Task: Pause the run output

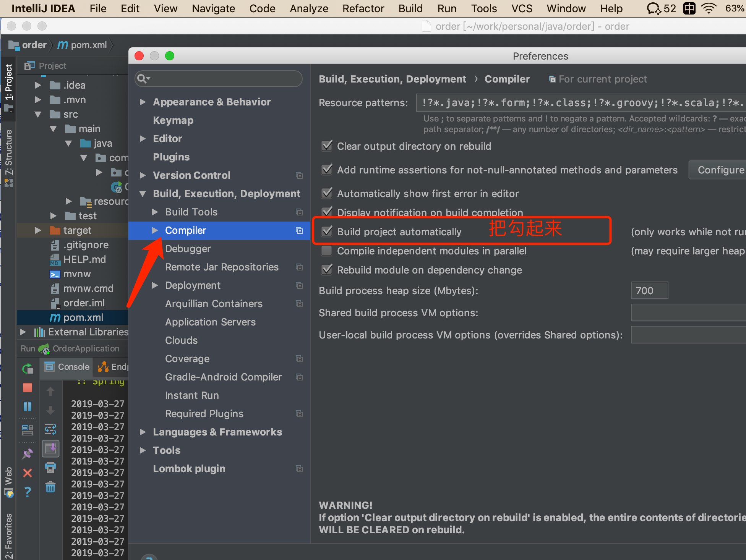Action: point(28,406)
